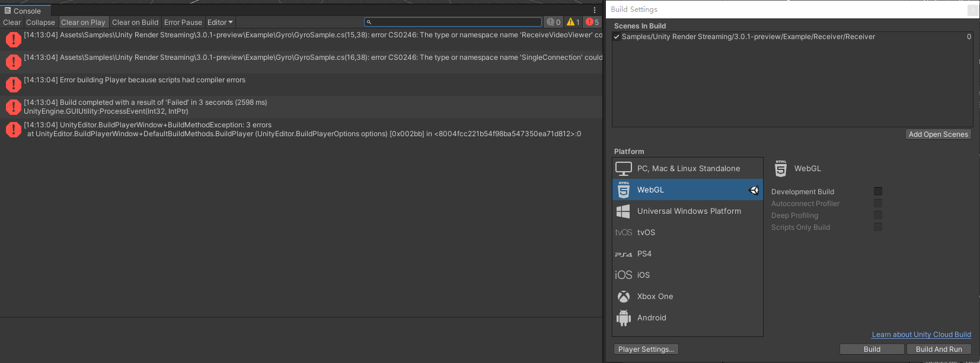Click the search magnifier icon in Console
Image resolution: width=980 pixels, height=363 pixels.
point(369,22)
